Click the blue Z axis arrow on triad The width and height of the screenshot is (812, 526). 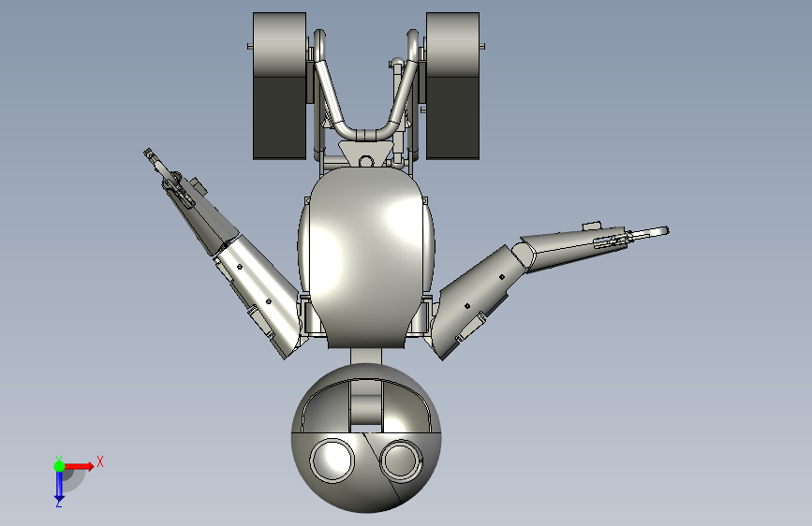click(59, 487)
